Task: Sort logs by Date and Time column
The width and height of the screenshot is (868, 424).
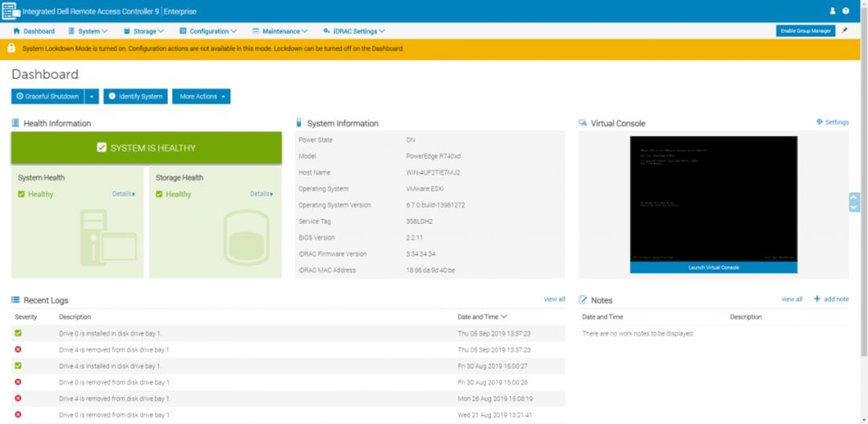Action: (481, 316)
